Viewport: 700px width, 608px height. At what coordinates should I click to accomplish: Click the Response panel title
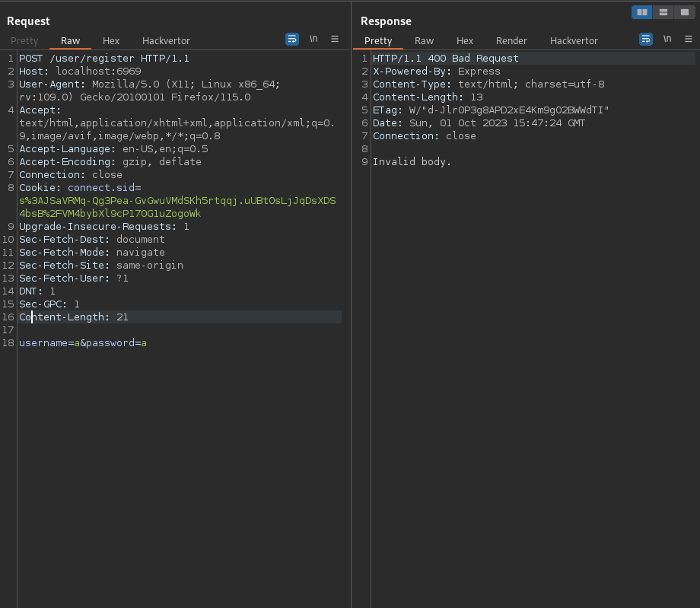click(x=386, y=21)
